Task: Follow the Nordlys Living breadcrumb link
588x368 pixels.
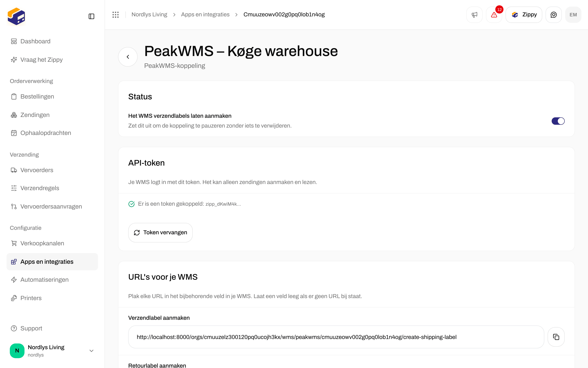Action: (x=149, y=15)
